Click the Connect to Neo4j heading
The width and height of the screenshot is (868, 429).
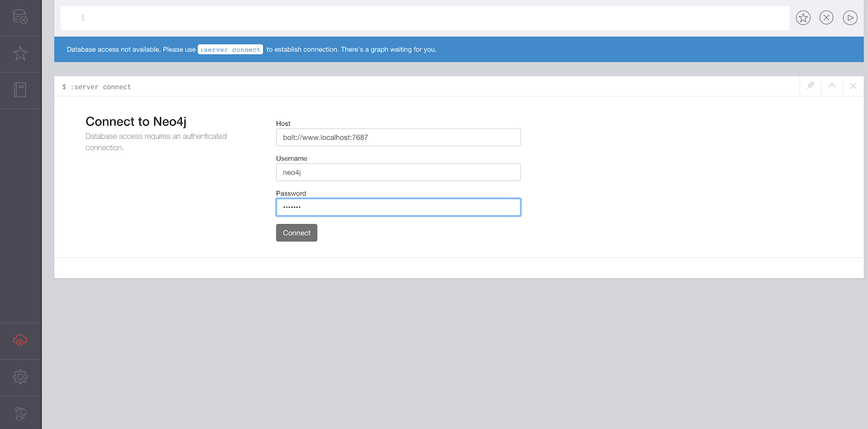136,121
